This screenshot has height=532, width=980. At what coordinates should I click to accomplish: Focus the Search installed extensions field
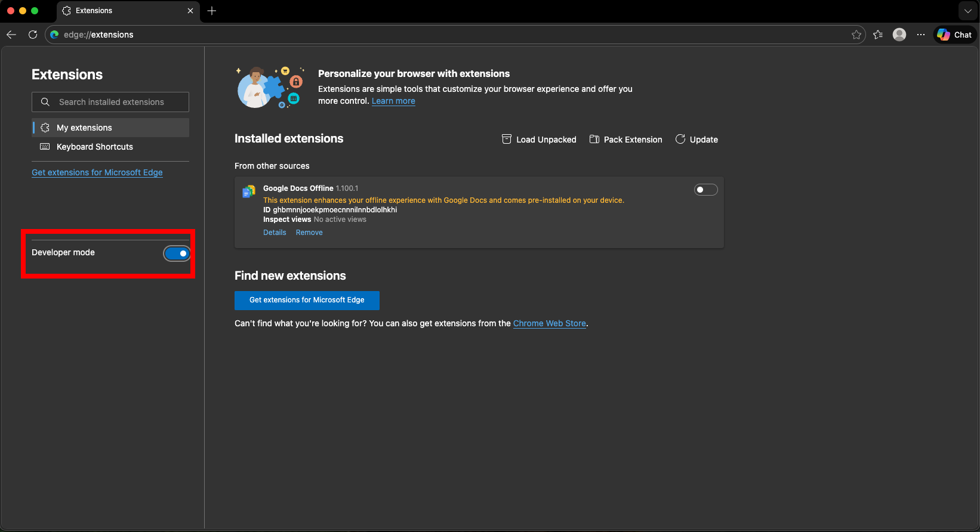[110, 102]
